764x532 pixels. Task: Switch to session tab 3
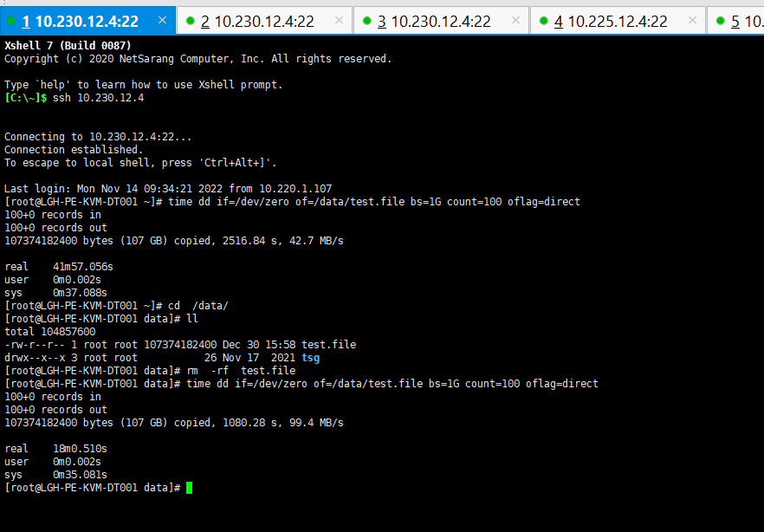(x=434, y=22)
